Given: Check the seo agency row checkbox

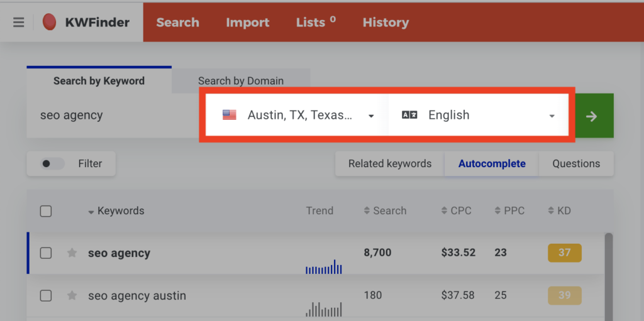Looking at the screenshot, I should pyautogui.click(x=45, y=253).
